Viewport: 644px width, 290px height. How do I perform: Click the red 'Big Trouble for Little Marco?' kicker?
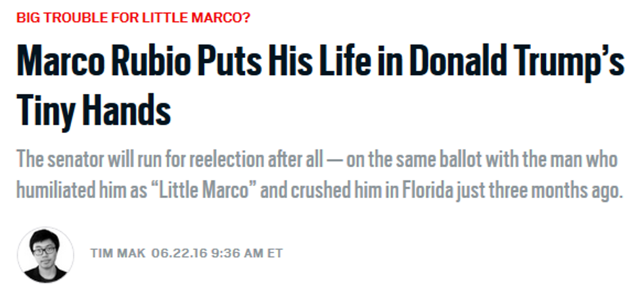[x=133, y=16]
